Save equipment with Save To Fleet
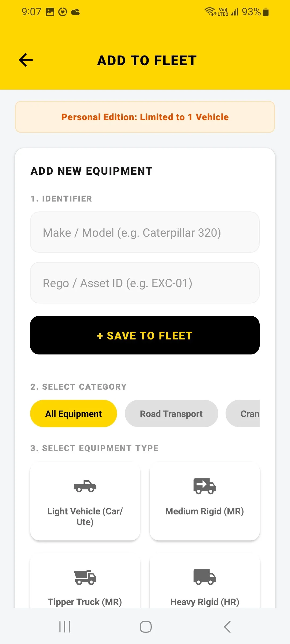The width and height of the screenshot is (290, 644). (x=145, y=335)
